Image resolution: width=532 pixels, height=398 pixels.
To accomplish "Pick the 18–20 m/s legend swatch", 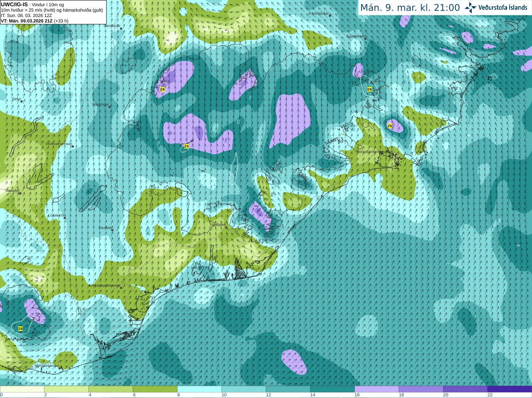I will tap(421, 389).
